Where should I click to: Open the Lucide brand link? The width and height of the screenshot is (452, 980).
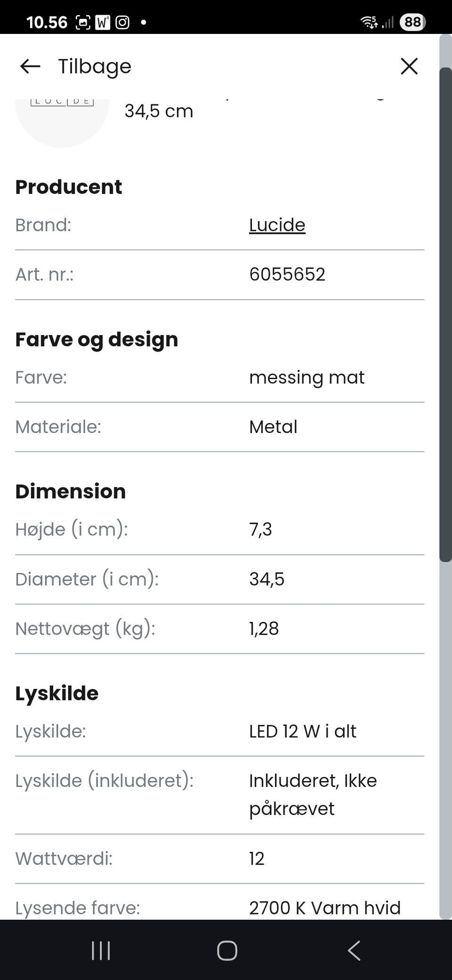(x=277, y=225)
